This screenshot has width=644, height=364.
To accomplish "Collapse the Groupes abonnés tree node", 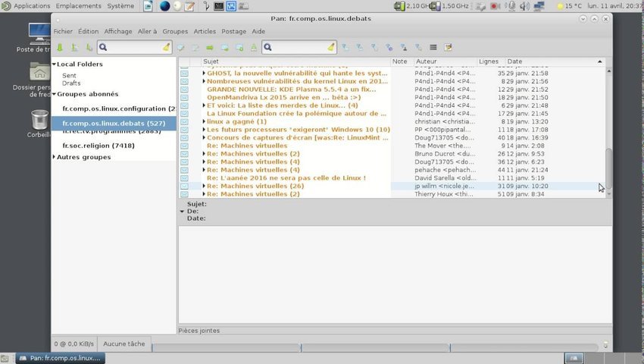I will [54, 94].
